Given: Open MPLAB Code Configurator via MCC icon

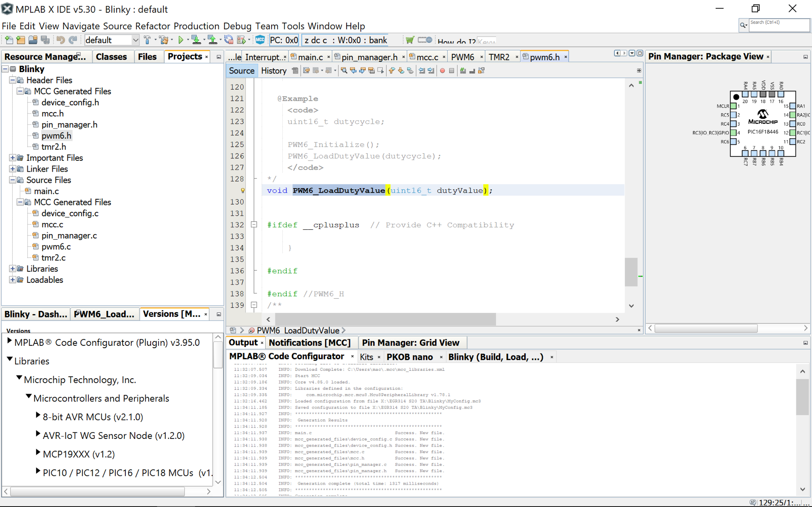Looking at the screenshot, I should (x=260, y=40).
